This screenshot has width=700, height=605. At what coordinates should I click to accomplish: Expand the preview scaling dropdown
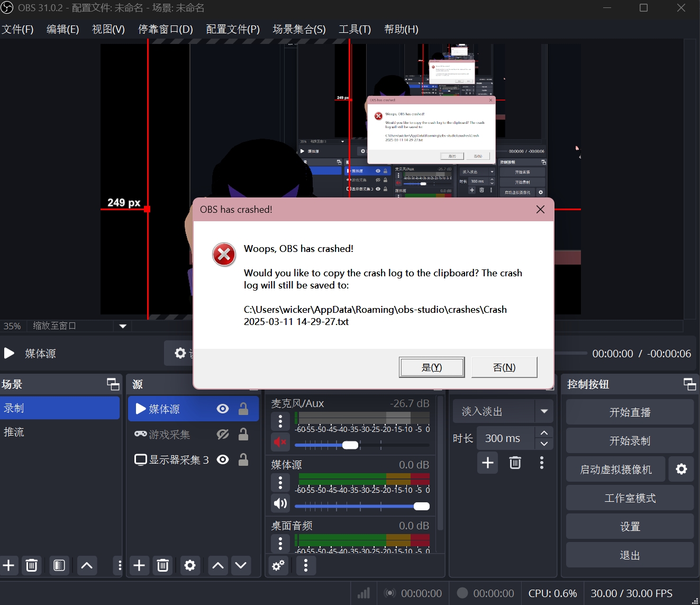click(x=123, y=326)
